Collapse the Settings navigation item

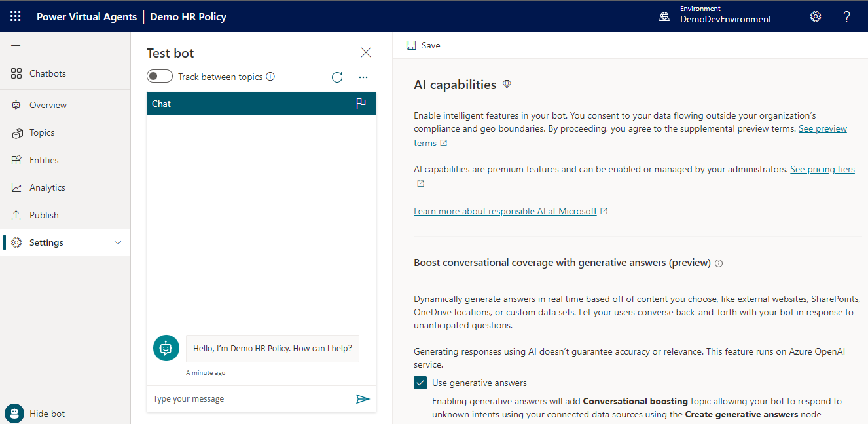point(118,242)
